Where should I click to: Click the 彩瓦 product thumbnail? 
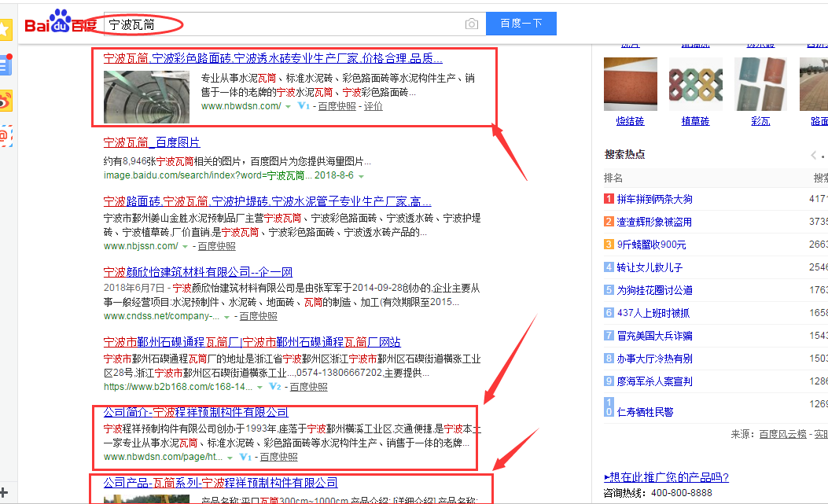[760, 83]
